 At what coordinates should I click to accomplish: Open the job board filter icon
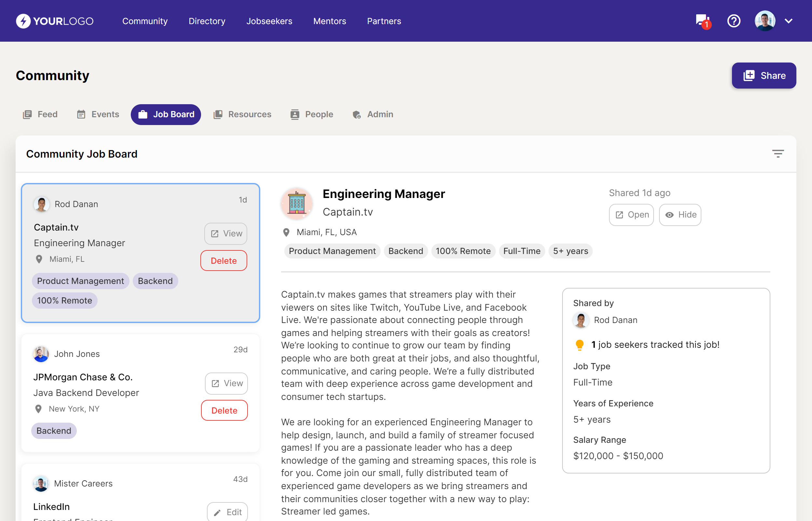(x=778, y=154)
